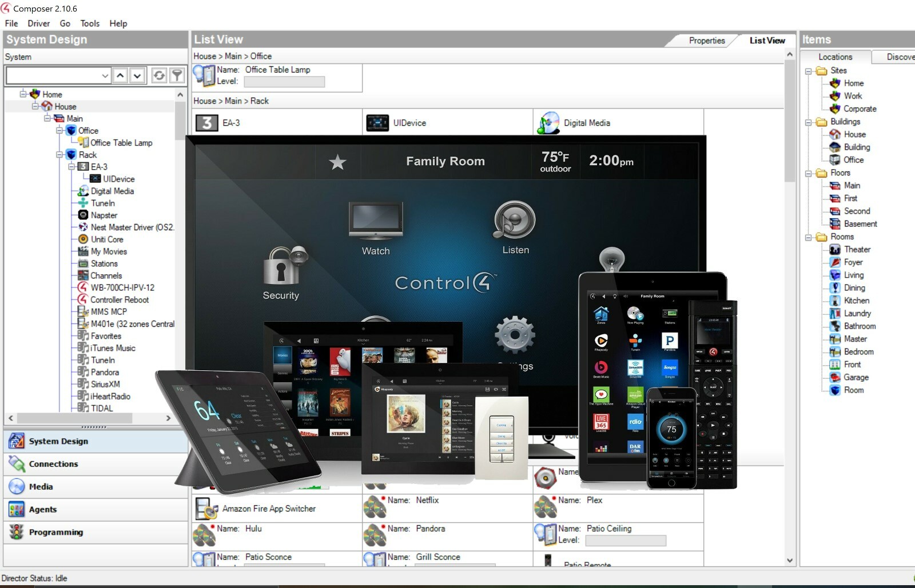Image resolution: width=915 pixels, height=588 pixels.
Task: Click the move up arrow button
Action: pyautogui.click(x=120, y=75)
